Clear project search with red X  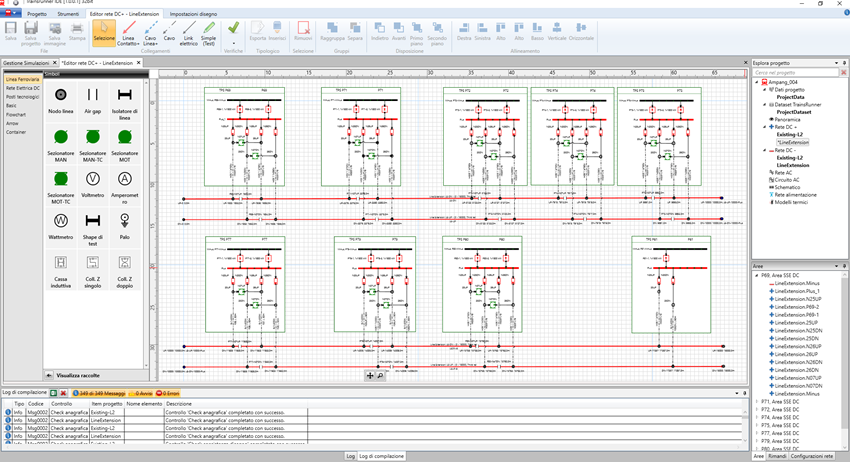click(x=843, y=73)
